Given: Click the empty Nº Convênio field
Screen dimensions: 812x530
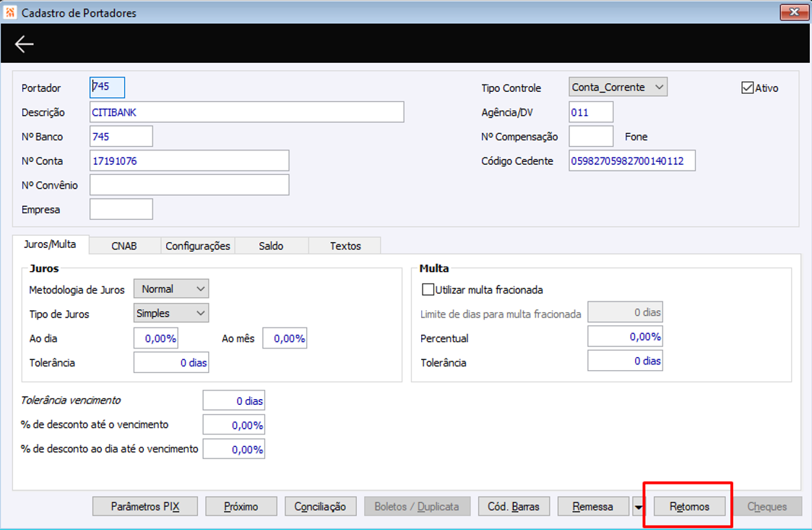Looking at the screenshot, I should [x=189, y=185].
